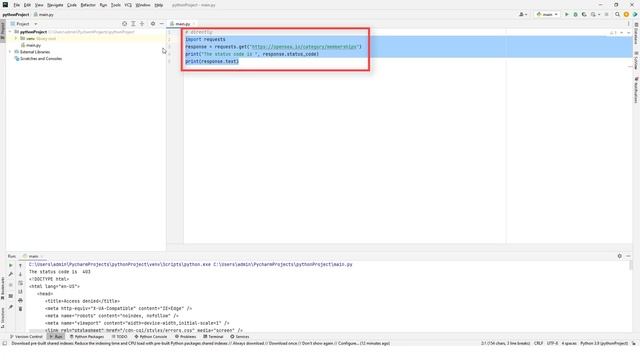Toggle Soft-Wrap in Run panel
The image size is (640, 360).
click(x=20, y=283)
